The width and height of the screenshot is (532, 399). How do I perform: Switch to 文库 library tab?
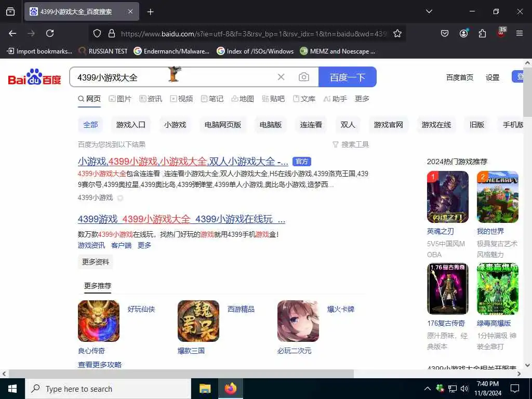point(304,99)
